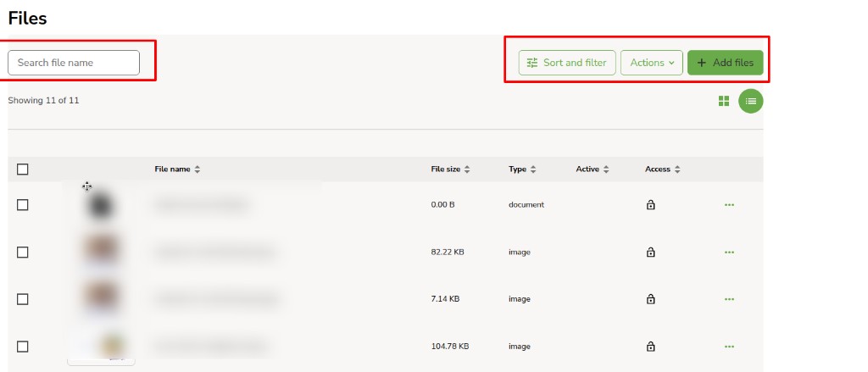Click the '7.14 KB' file size cell
This screenshot has width=868, height=372.
(445, 299)
